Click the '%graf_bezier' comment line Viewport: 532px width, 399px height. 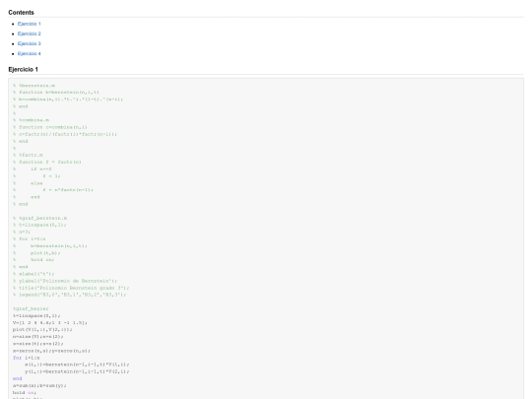click(x=31, y=308)
